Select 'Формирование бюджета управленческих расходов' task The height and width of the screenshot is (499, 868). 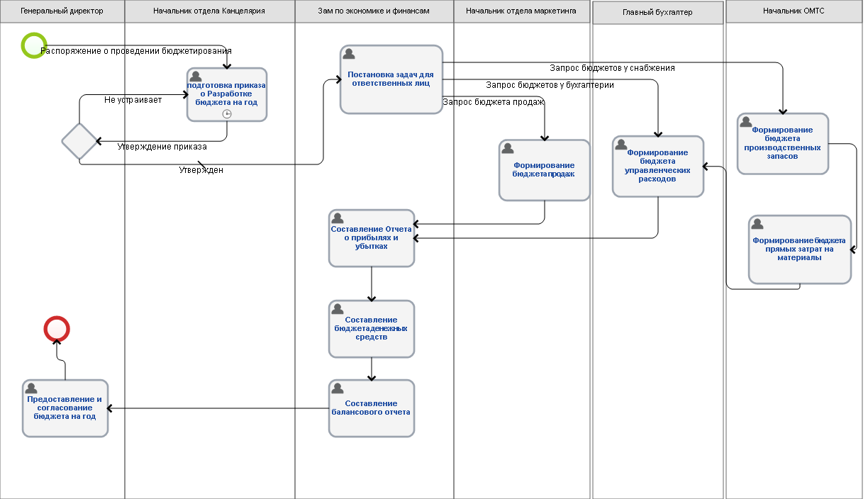(658, 167)
